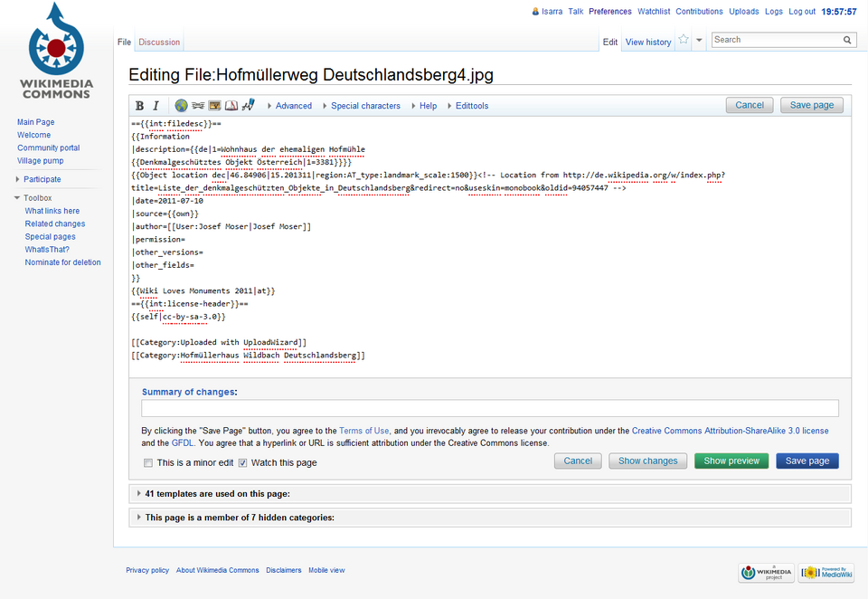
Task: Click the green Show preview button
Action: pyautogui.click(x=731, y=461)
